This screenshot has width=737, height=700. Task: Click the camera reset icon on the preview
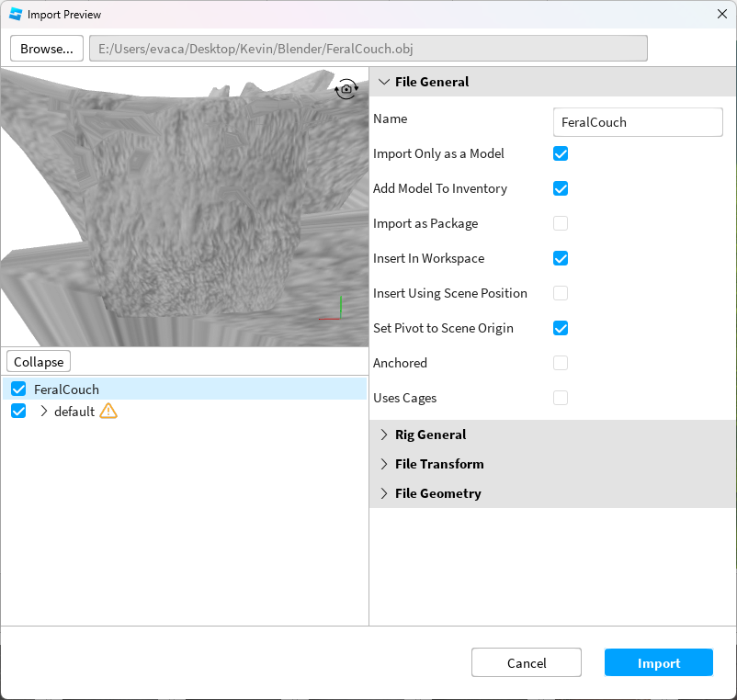(346, 89)
